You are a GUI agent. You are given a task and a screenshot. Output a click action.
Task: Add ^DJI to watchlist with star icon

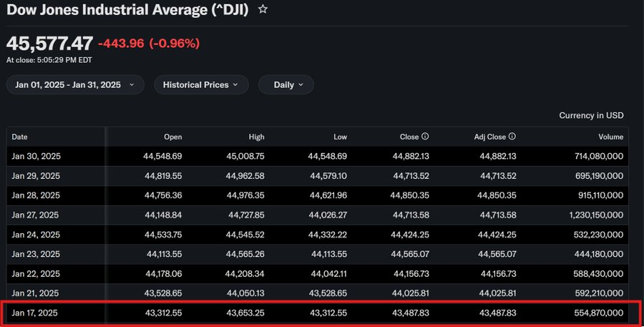point(263,9)
